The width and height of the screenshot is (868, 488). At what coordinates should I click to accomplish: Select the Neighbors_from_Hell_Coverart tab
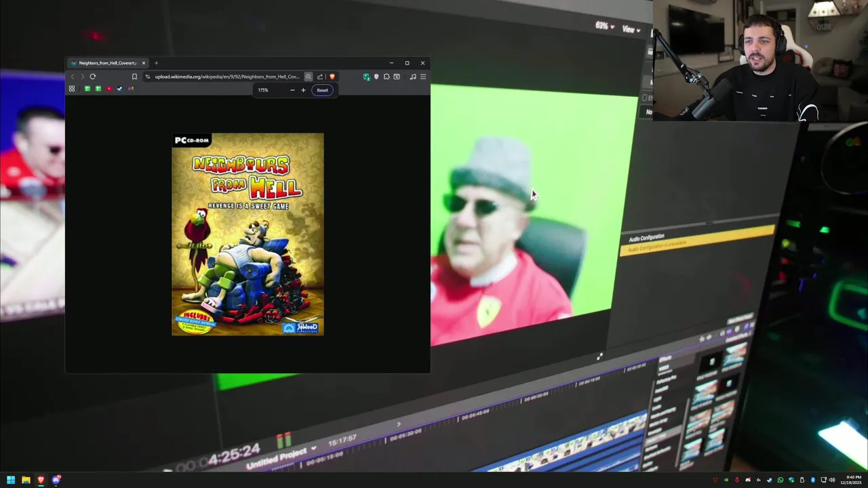pyautogui.click(x=108, y=63)
